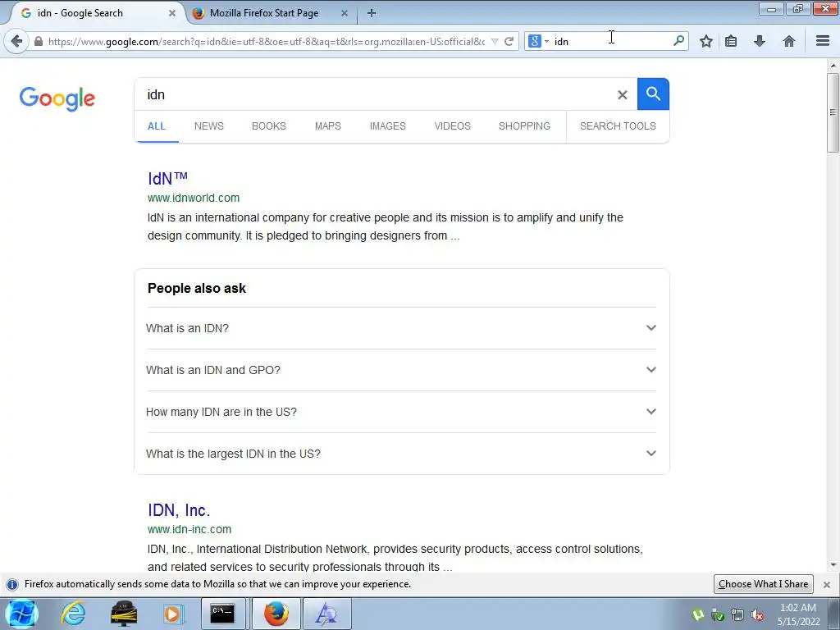Click the magnifier in the Firefox search box
The image size is (840, 630).
[x=678, y=41]
